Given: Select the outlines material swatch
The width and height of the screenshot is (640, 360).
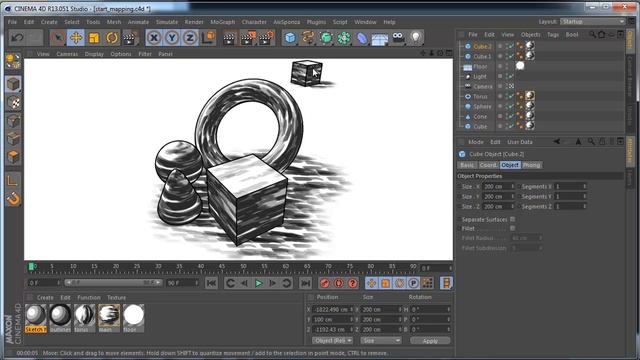Looking at the screenshot, I should pyautogui.click(x=60, y=318).
